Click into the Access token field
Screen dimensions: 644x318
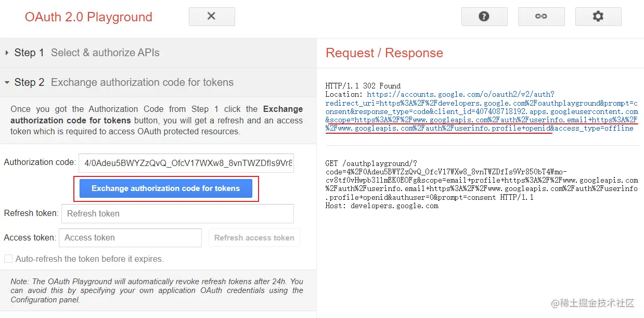click(x=130, y=238)
